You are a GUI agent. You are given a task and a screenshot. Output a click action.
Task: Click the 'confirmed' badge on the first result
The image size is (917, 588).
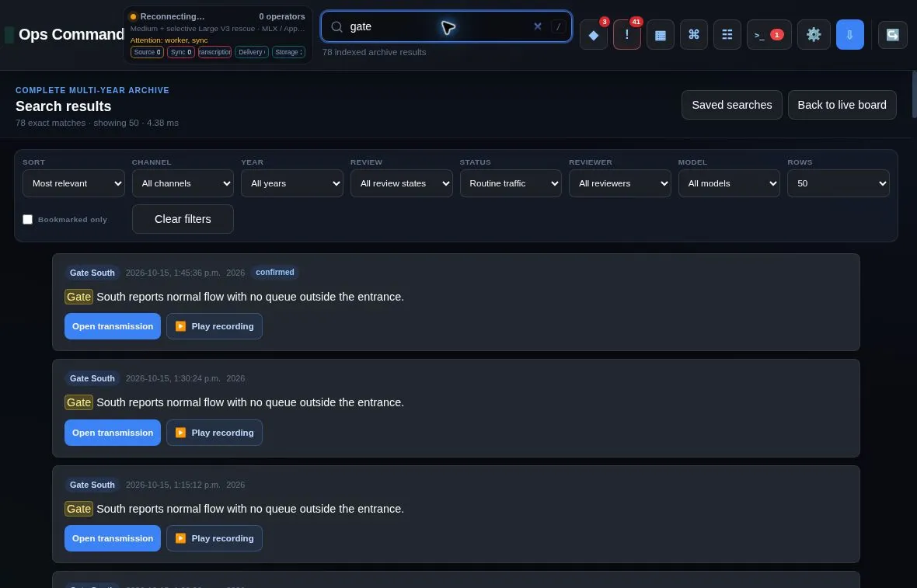tap(275, 272)
